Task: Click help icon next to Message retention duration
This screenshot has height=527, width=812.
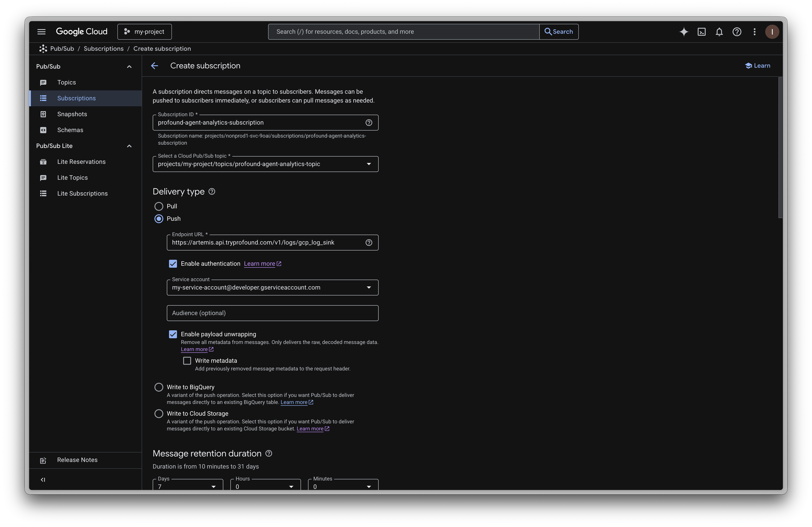Action: [269, 453]
